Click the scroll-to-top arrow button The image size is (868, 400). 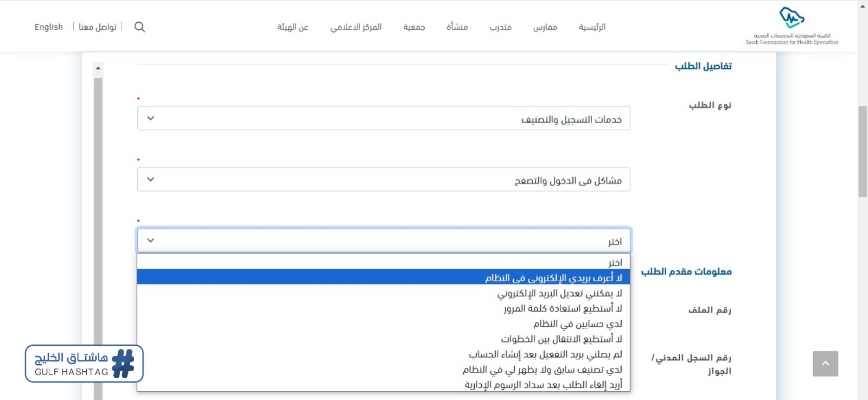coord(825,364)
